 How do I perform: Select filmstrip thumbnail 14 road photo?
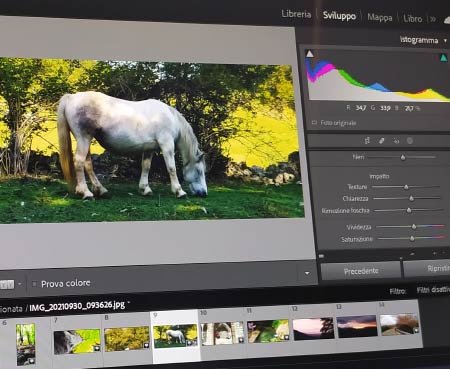399,324
